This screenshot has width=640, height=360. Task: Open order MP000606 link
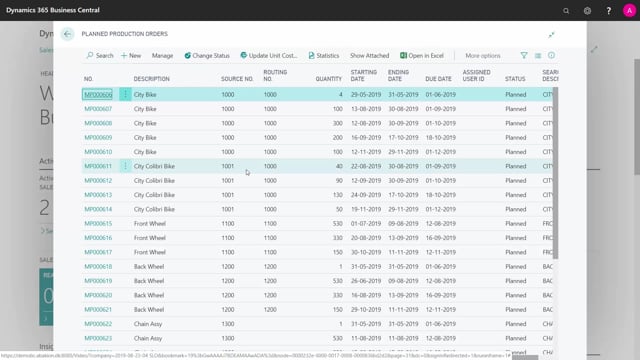98,94
